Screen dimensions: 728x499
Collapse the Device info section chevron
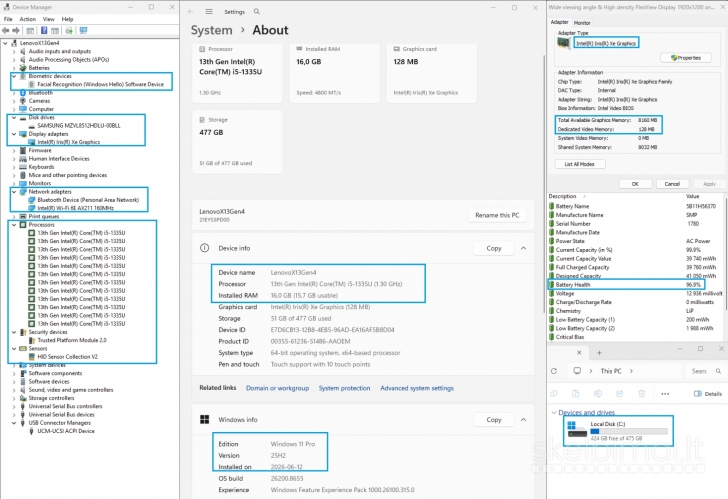(523, 248)
